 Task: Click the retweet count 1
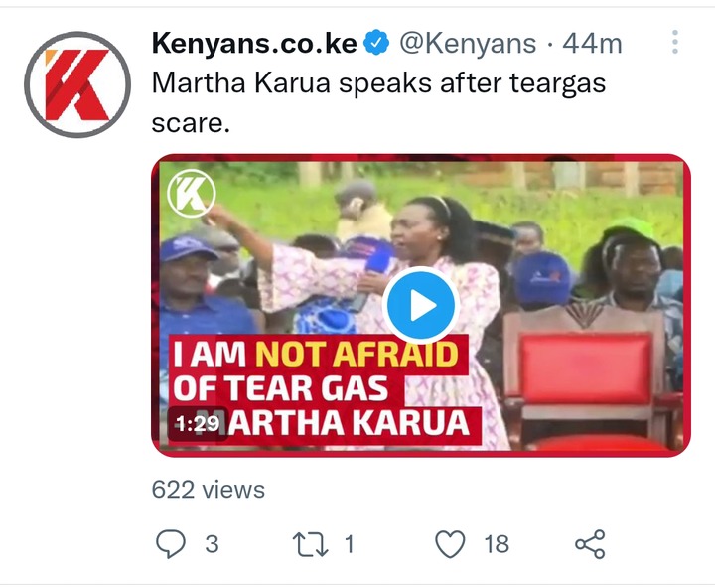coord(350,544)
